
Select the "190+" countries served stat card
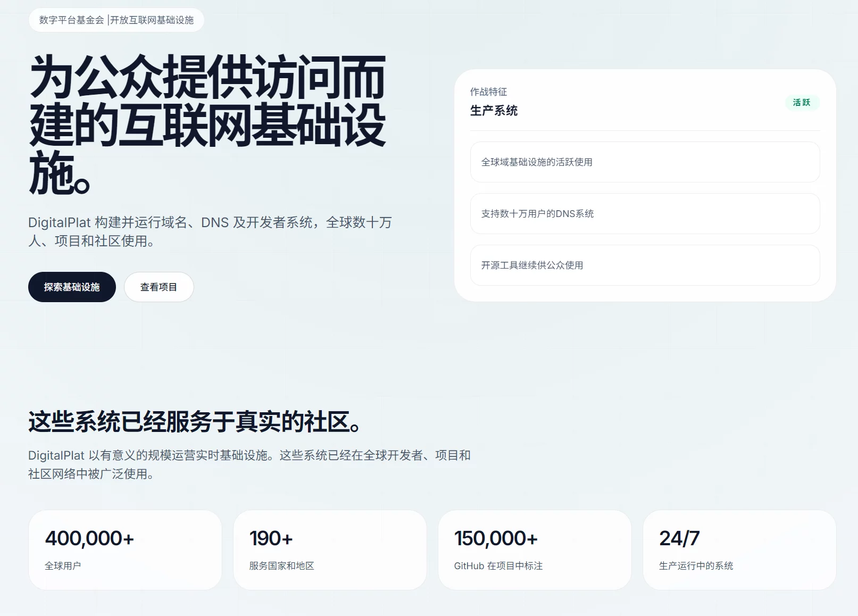pos(330,550)
